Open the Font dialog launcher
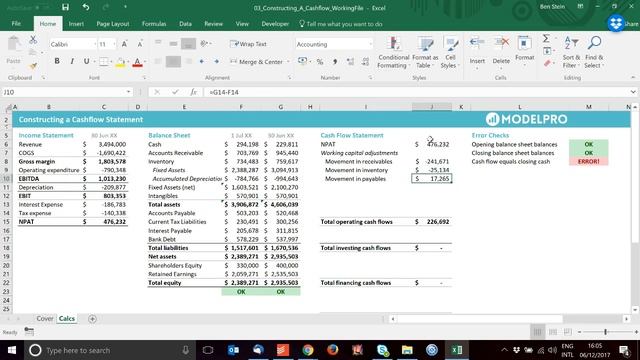 coord(144,78)
